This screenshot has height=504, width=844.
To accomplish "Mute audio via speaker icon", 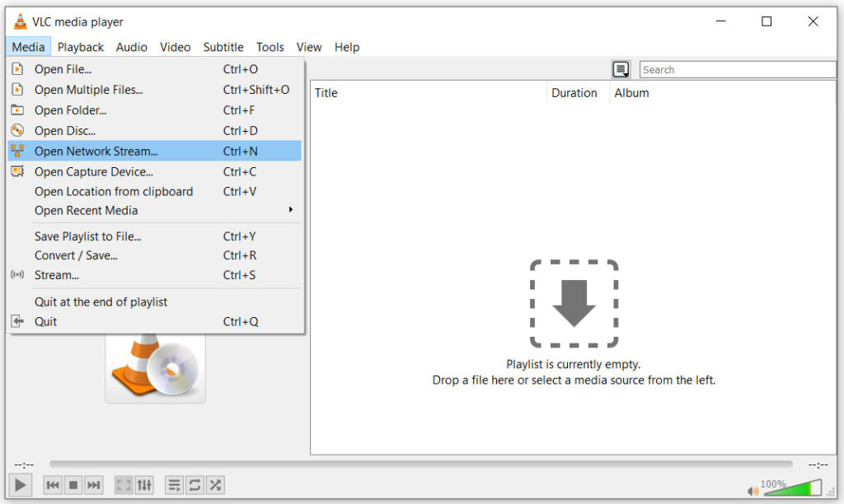I will 753,491.
